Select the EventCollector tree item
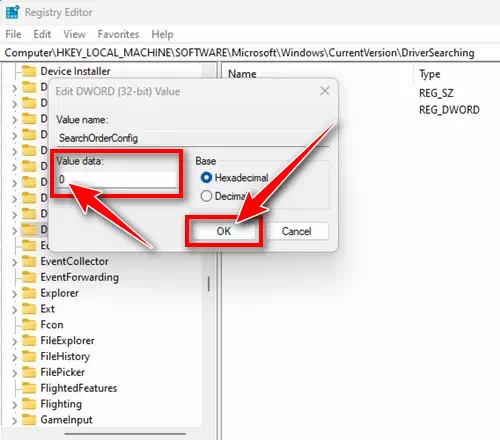500x440 pixels. [x=75, y=261]
